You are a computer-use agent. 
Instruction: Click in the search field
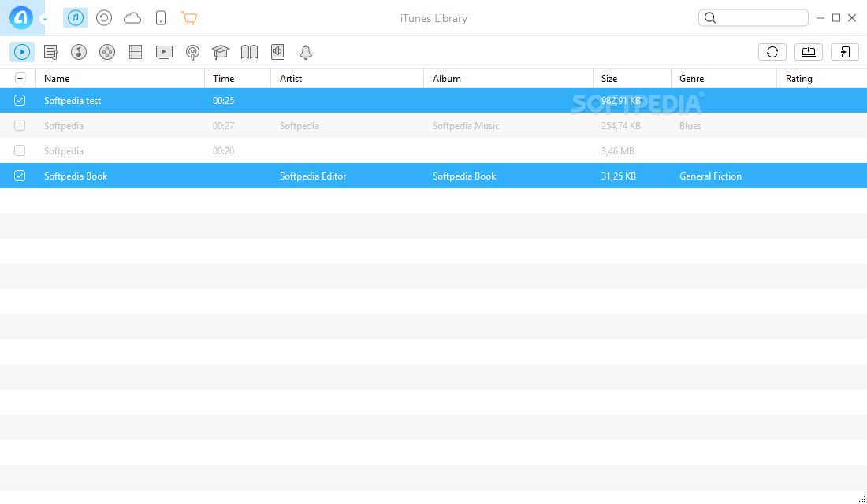tap(753, 17)
